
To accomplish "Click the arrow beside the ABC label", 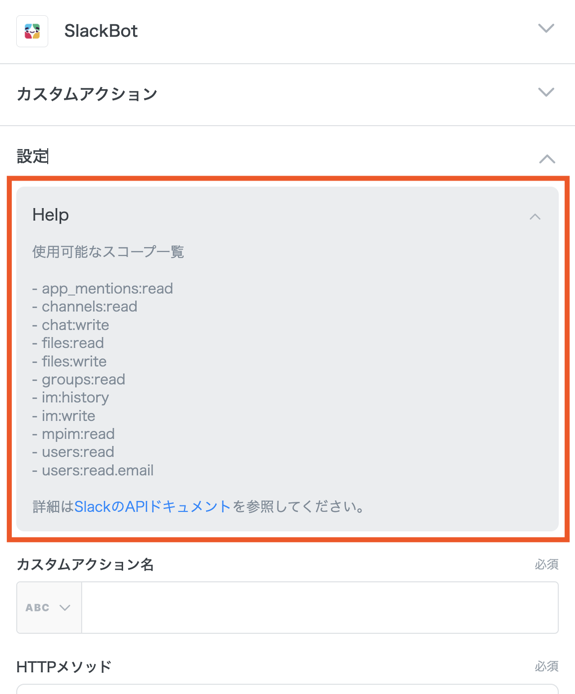I will pos(65,608).
